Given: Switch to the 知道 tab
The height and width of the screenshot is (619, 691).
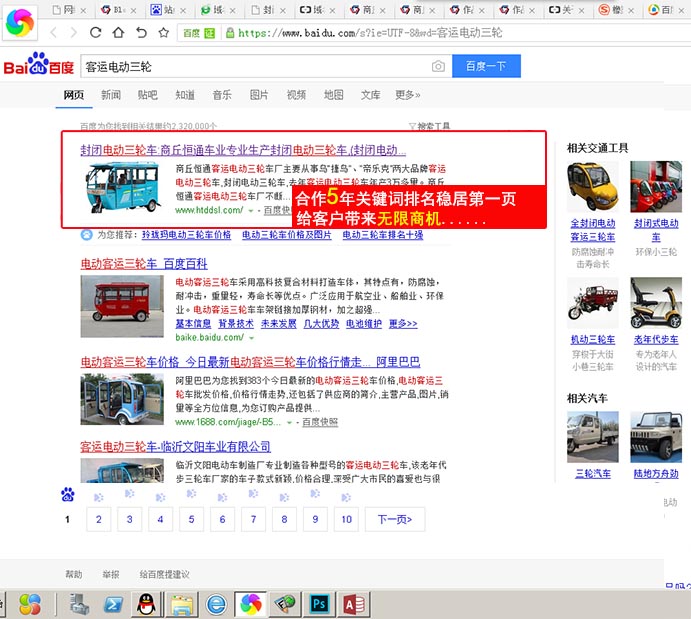Looking at the screenshot, I should tap(185, 95).
